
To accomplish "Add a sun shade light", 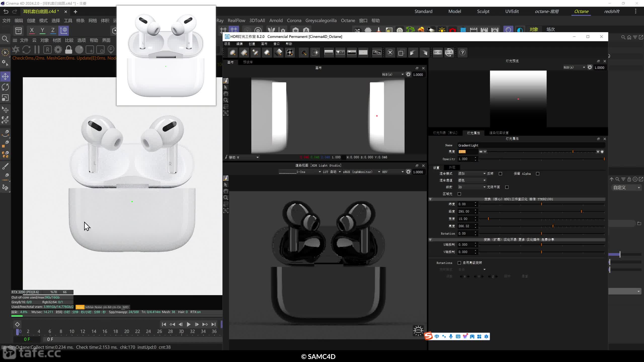I will tap(315, 53).
